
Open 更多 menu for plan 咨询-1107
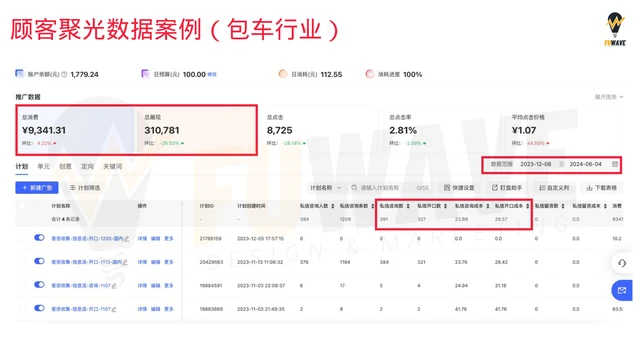(x=169, y=286)
